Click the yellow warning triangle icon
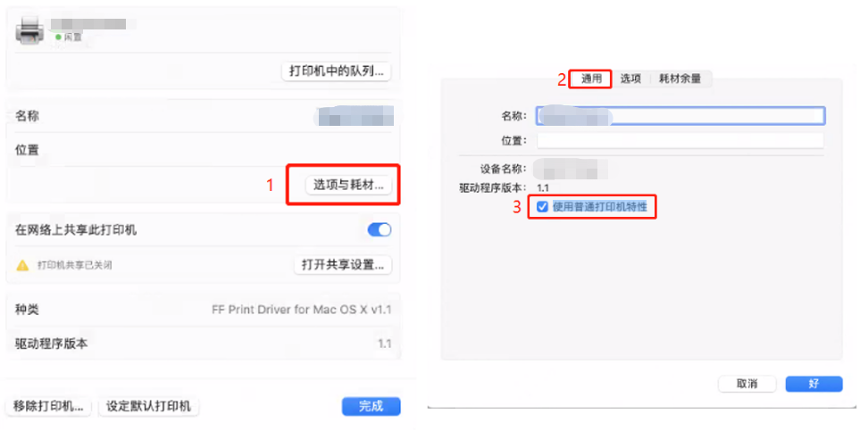This screenshot has width=868, height=431. point(22,265)
